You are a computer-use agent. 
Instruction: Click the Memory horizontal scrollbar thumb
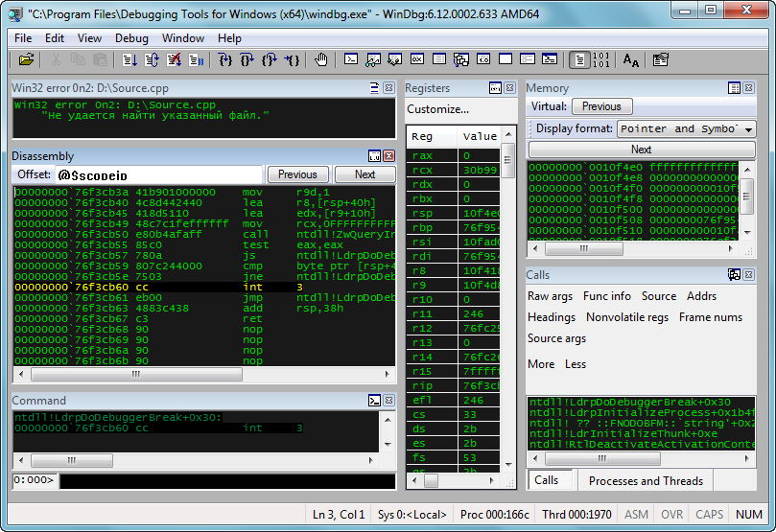(584, 249)
